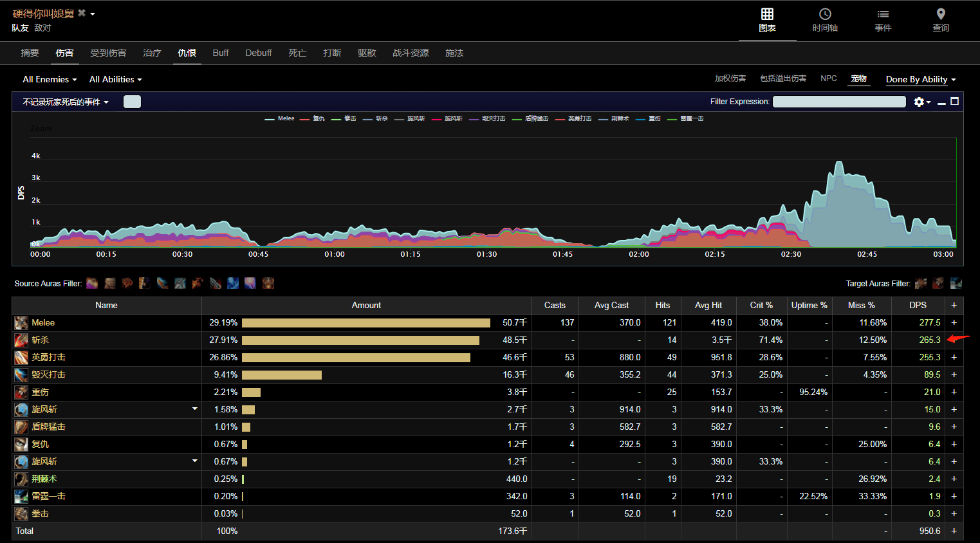Switch to the 受到伤害 tab
980x543 pixels.
pos(108,53)
